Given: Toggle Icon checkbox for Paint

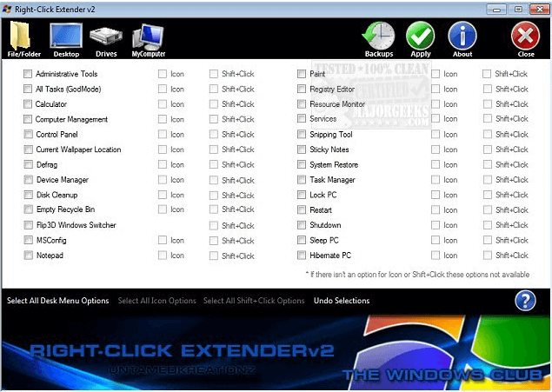Looking at the screenshot, I should [436, 74].
